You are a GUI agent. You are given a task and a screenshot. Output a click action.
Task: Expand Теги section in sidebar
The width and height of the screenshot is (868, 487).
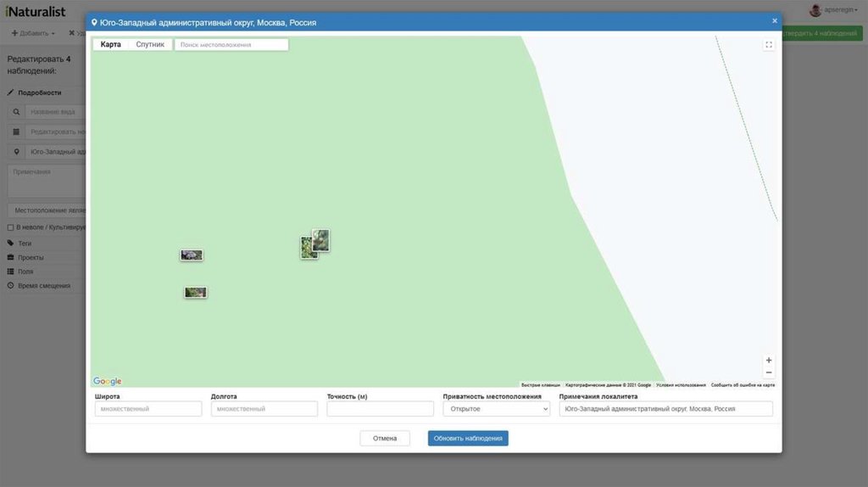click(25, 243)
